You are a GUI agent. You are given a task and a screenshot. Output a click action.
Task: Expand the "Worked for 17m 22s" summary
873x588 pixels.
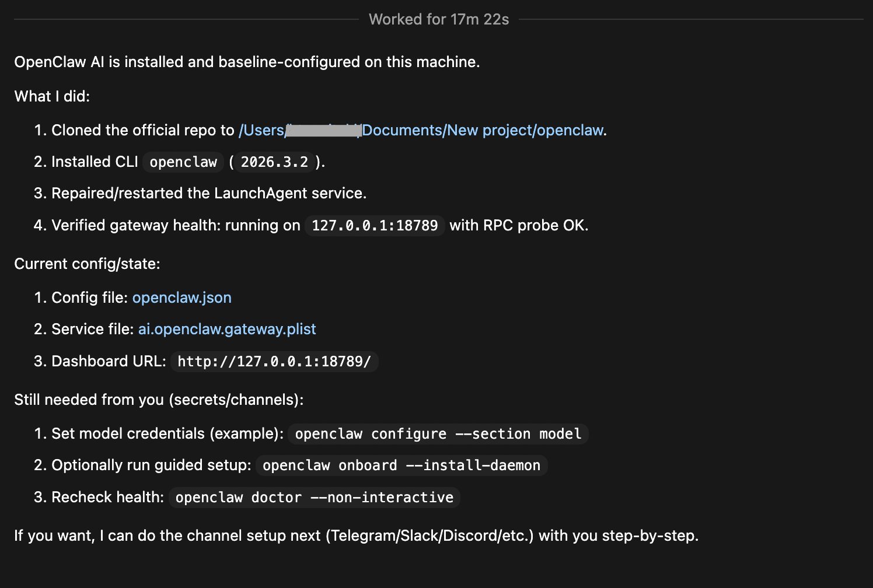point(439,19)
